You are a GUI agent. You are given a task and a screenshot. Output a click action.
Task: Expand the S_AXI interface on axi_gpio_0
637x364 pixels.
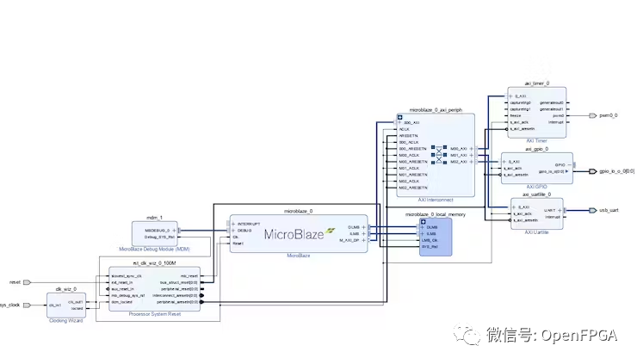[x=504, y=162]
